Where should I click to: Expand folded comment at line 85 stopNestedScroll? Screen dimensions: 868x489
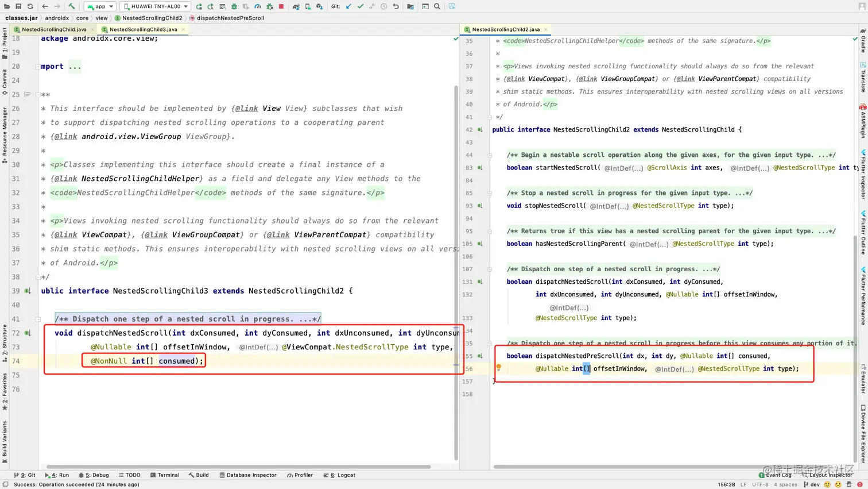(490, 193)
